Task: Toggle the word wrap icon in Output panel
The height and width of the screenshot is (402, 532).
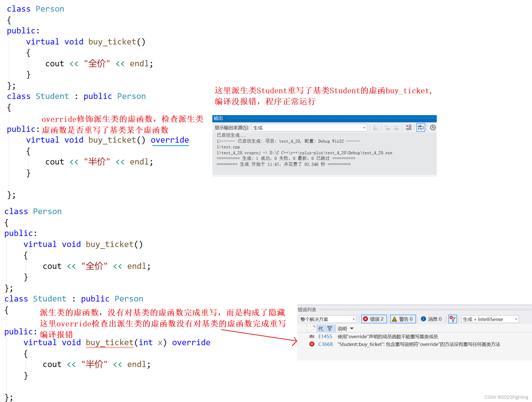Action: click(x=421, y=127)
